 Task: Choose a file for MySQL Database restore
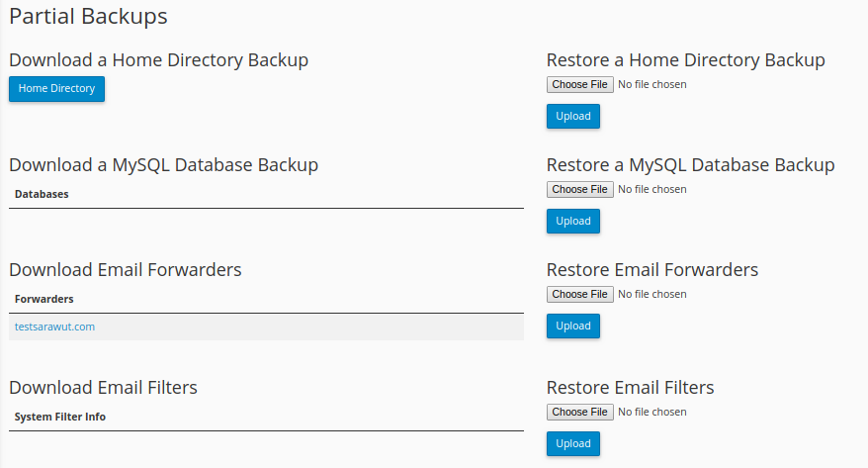coord(579,190)
